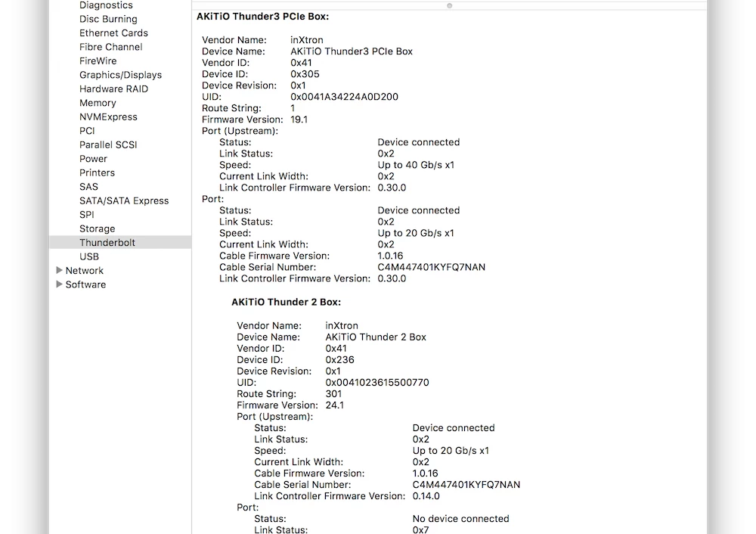Select the Software category label
Viewport: 756px width, 534px height.
[86, 284]
